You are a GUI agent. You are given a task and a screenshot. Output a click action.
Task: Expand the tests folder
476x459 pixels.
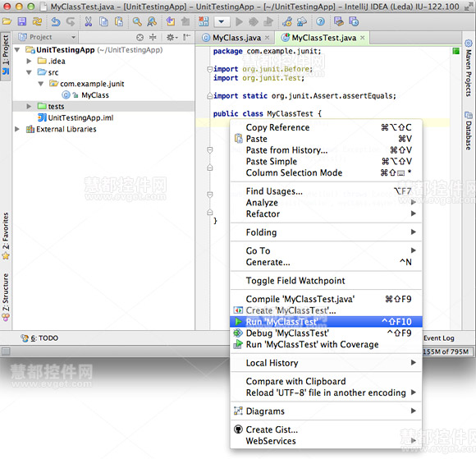30,106
